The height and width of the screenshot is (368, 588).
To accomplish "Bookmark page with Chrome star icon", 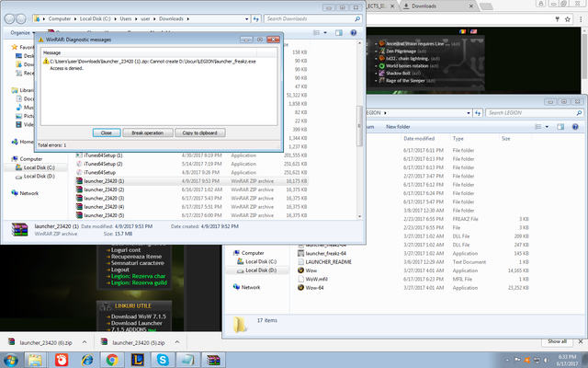I will [568, 19].
